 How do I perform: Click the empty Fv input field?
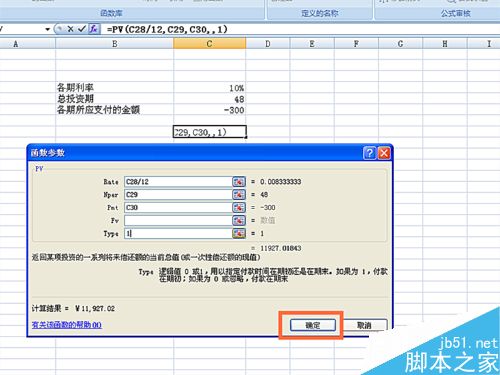178,220
